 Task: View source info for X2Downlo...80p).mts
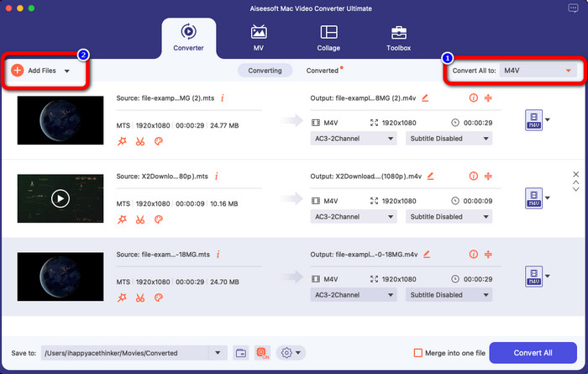(x=217, y=176)
